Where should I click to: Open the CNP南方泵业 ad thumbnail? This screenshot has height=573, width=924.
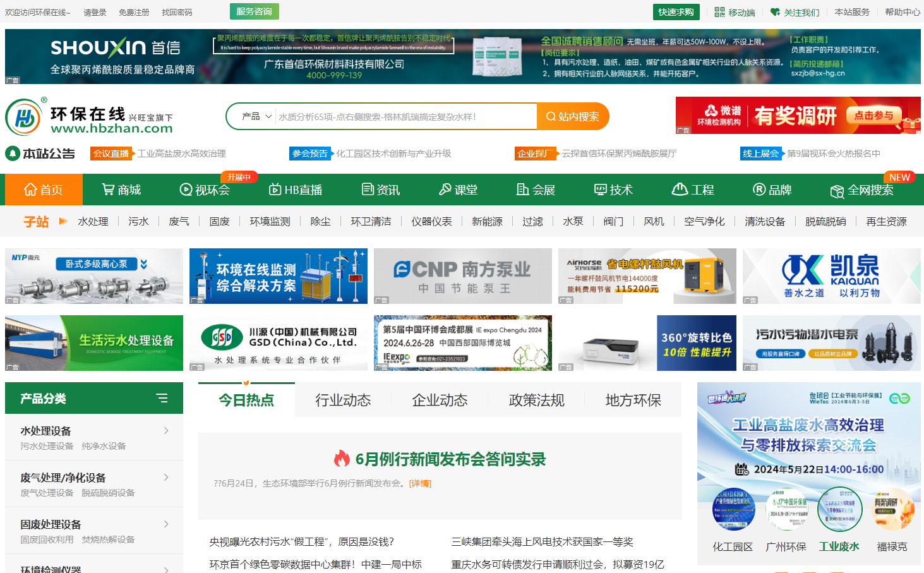[x=463, y=276]
